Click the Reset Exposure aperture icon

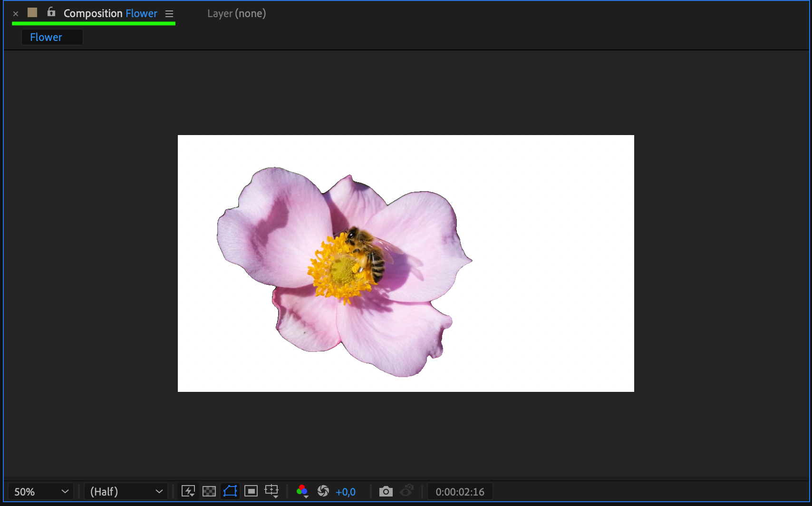click(x=323, y=491)
